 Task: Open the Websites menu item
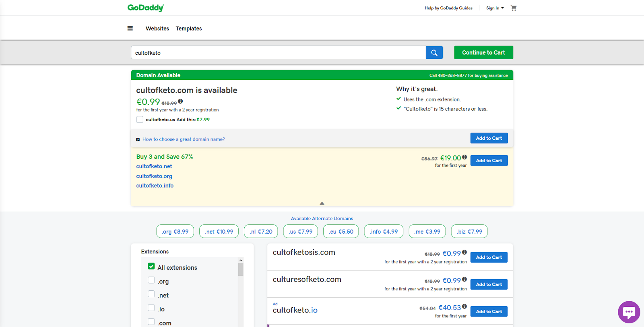[x=157, y=29]
